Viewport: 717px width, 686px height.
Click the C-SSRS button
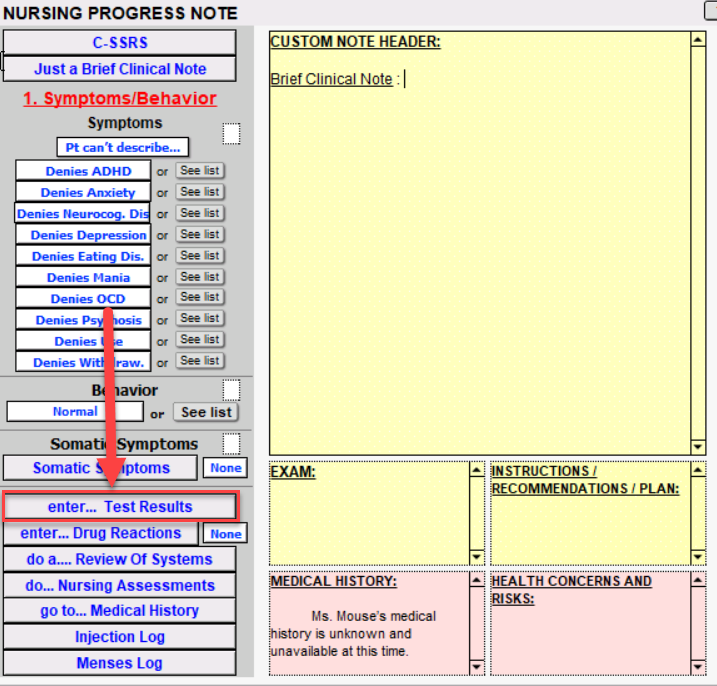coord(120,43)
